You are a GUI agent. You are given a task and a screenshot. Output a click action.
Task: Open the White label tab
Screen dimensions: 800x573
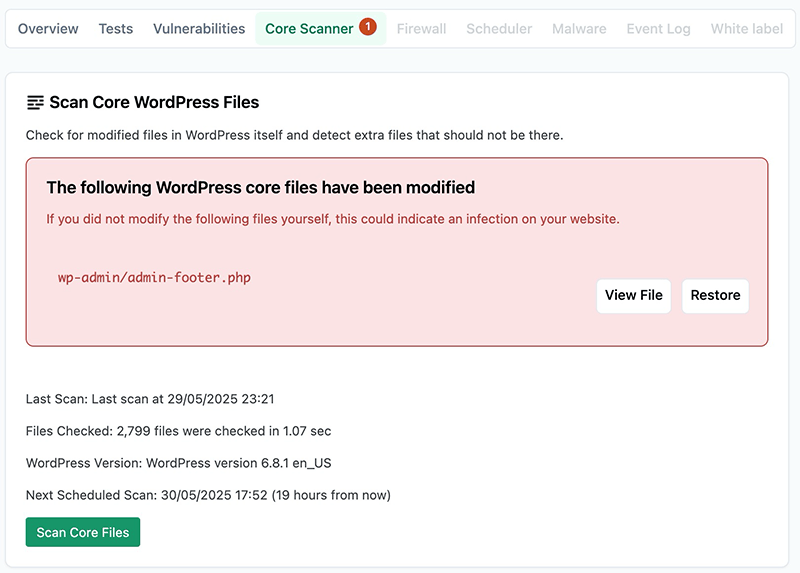tap(746, 29)
